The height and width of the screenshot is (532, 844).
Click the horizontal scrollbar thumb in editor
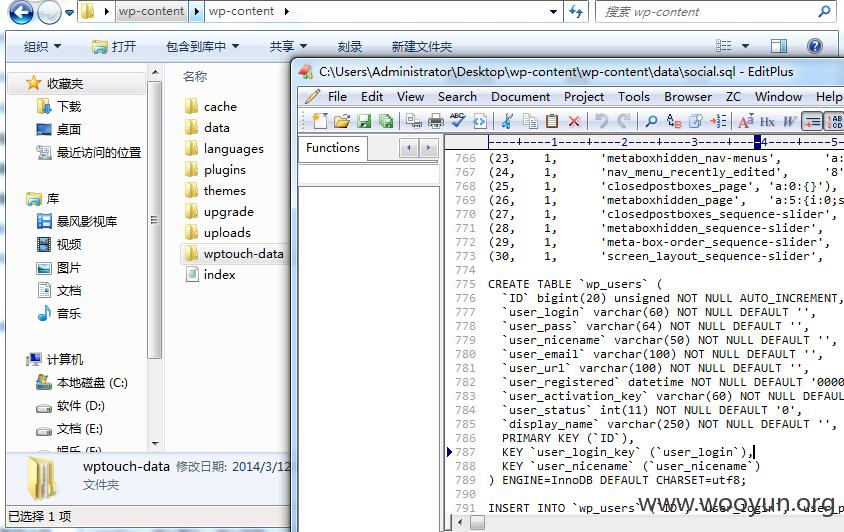(x=477, y=522)
